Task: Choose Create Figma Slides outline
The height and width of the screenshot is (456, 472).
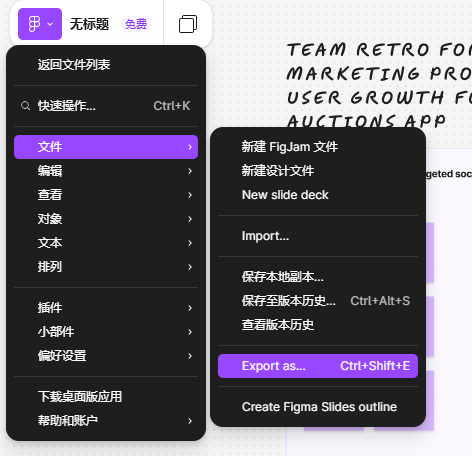Action: (318, 407)
